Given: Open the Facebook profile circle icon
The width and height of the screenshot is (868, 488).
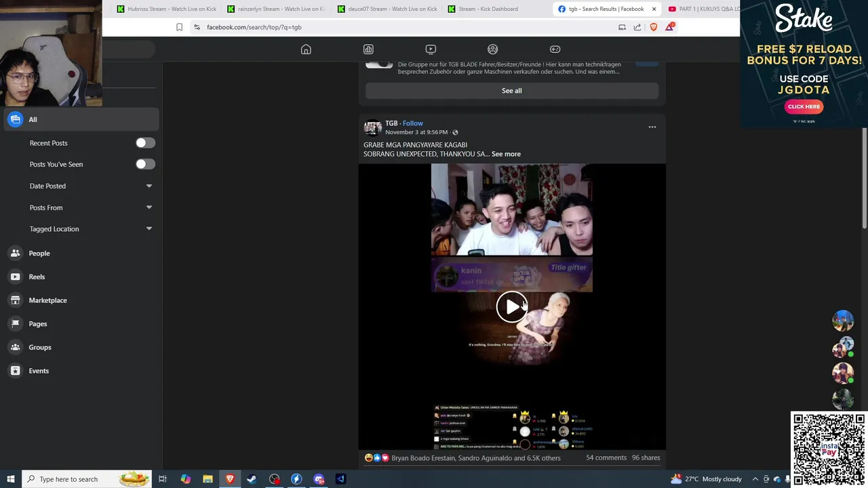Looking at the screenshot, I should click(x=493, y=49).
